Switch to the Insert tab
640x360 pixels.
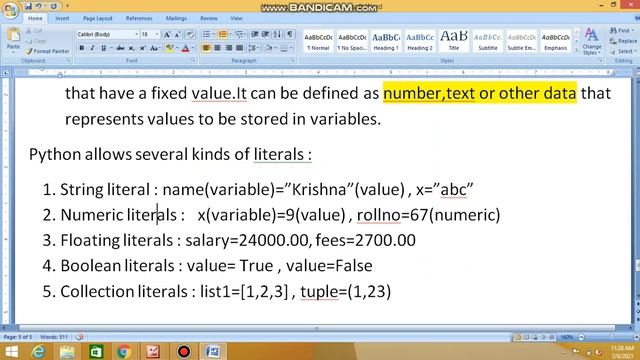62,18
